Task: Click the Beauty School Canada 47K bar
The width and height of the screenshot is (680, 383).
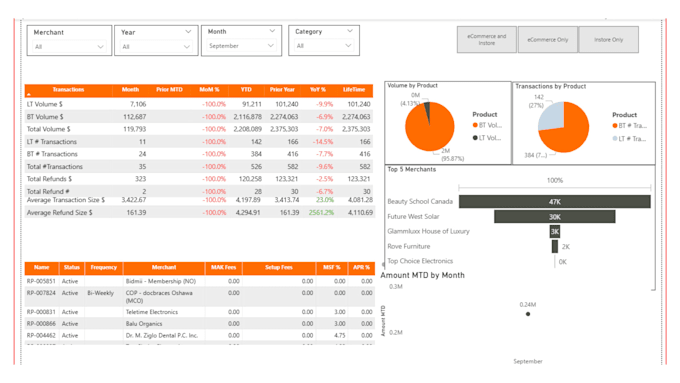Action: pos(555,202)
